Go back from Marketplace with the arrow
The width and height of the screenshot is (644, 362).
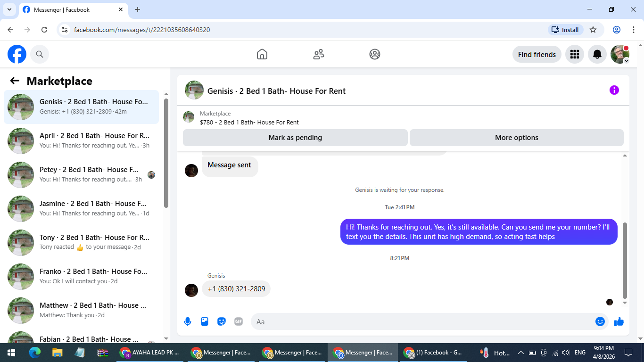[x=15, y=81]
